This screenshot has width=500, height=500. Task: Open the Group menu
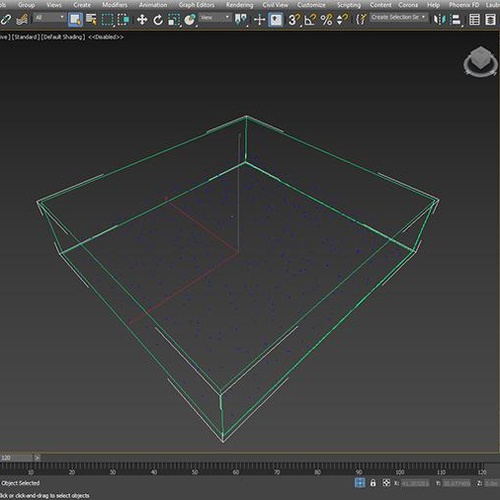(x=26, y=5)
